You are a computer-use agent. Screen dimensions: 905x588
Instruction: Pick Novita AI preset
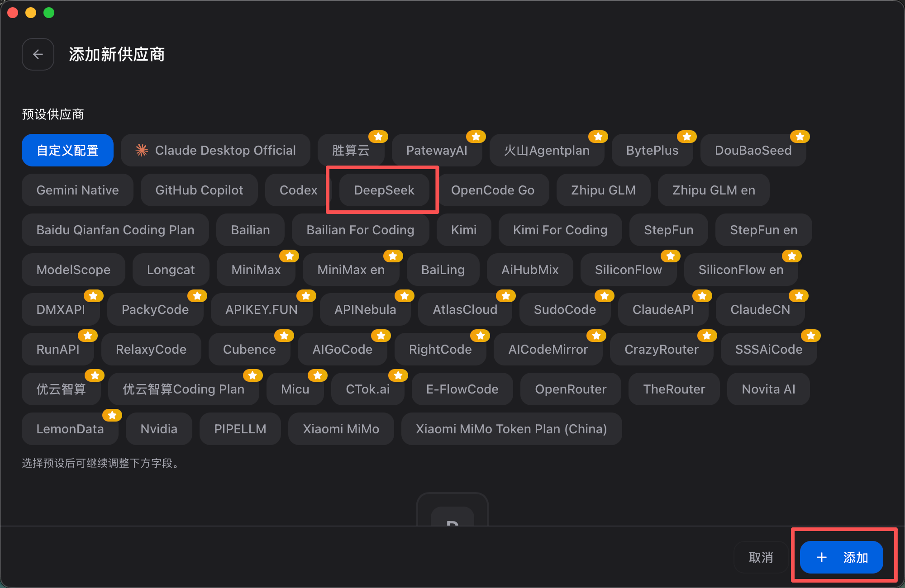768,389
